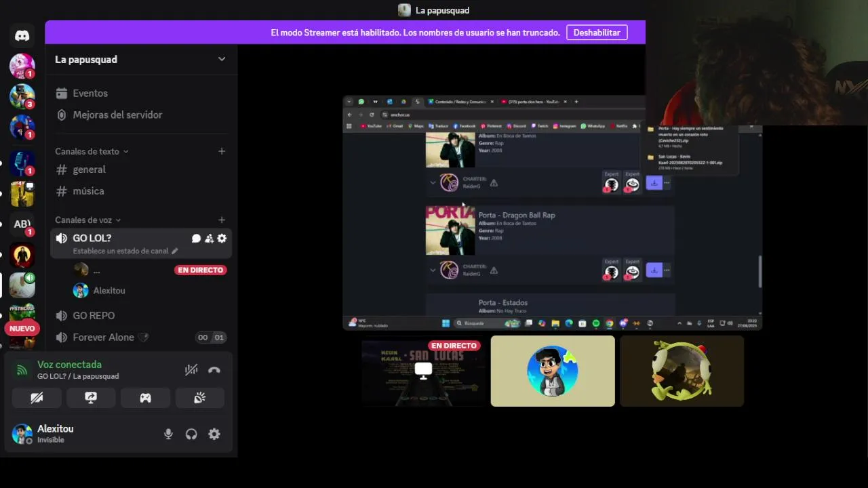This screenshot has width=868, height=488.
Task: Click vertical scrollbar in shared browser page
Action: [x=759, y=271]
